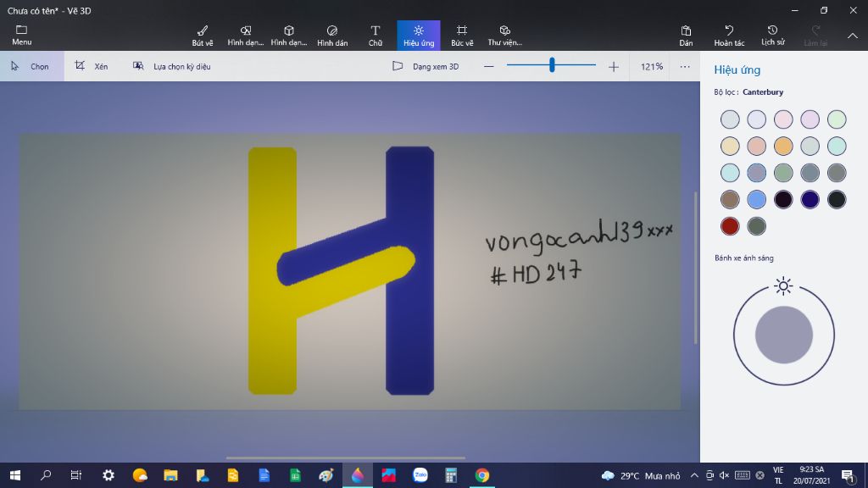Screen dimensions: 868x488
Task: Pick the brown filter swatch
Action: pyautogui.click(x=730, y=199)
